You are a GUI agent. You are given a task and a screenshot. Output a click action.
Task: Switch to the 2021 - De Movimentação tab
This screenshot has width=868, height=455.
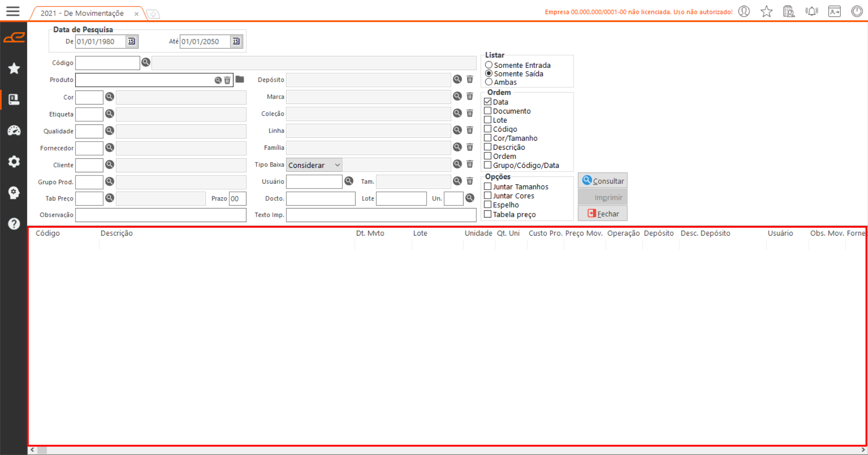(x=82, y=14)
